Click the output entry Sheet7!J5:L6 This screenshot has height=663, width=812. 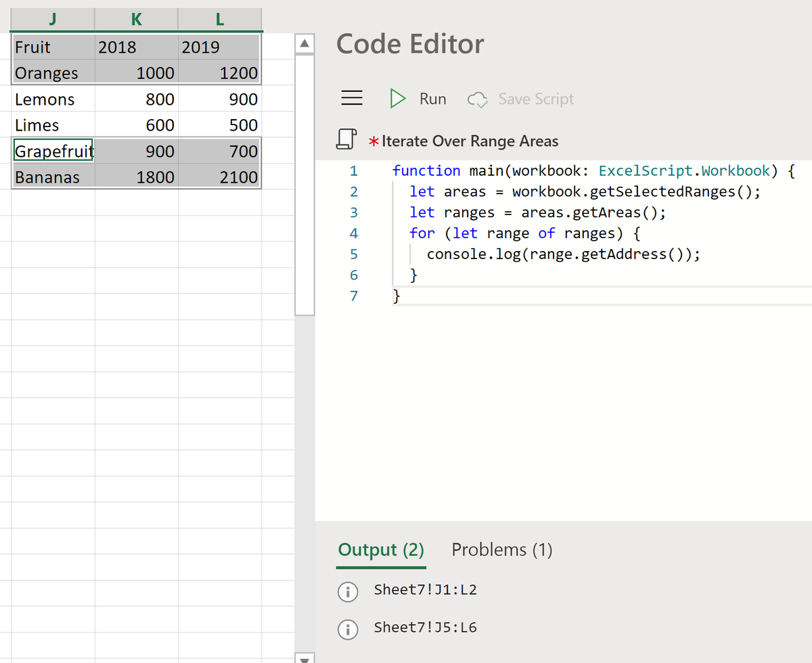[426, 628]
